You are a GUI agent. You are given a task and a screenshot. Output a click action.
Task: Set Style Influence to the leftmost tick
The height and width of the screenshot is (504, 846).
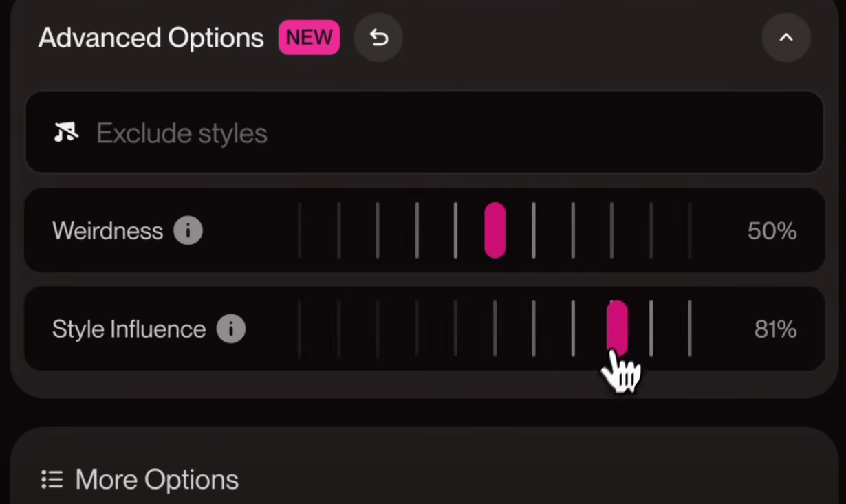click(300, 329)
